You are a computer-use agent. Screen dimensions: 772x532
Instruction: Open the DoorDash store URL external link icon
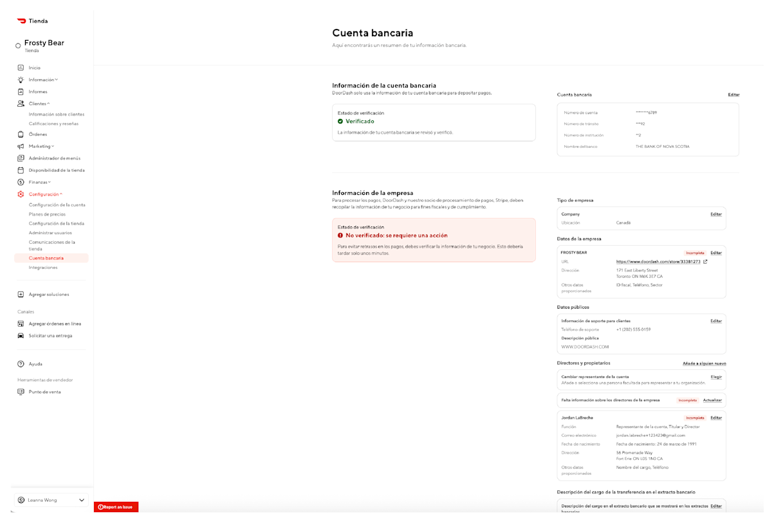click(x=706, y=262)
